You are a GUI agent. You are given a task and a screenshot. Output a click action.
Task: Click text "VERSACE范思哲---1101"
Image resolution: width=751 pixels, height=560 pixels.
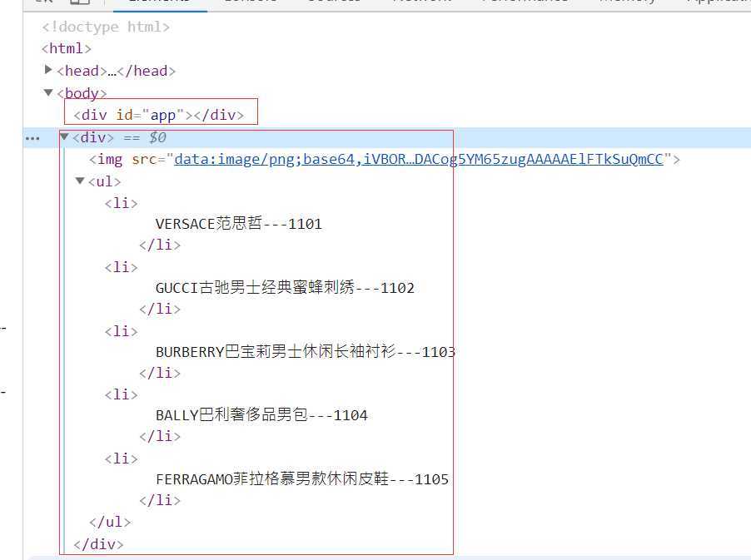click(238, 224)
